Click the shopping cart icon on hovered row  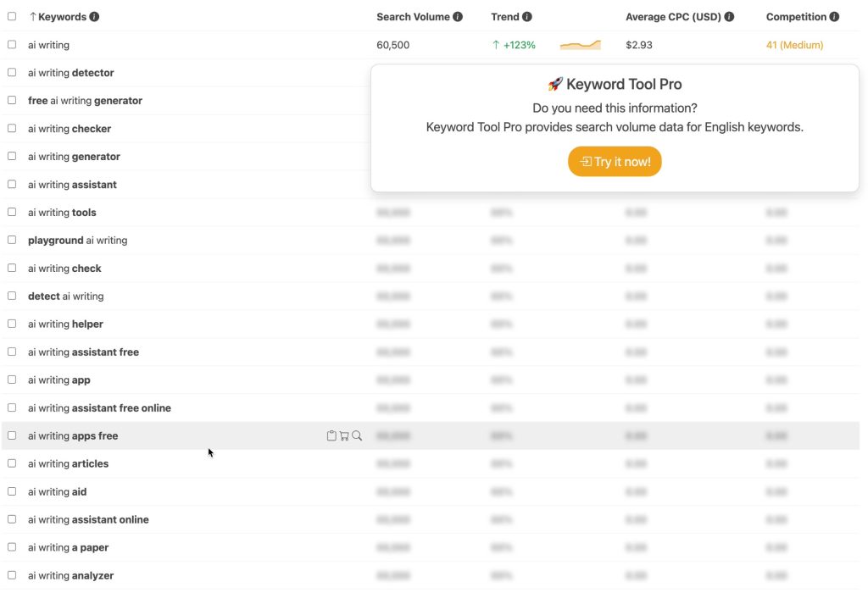coord(344,435)
